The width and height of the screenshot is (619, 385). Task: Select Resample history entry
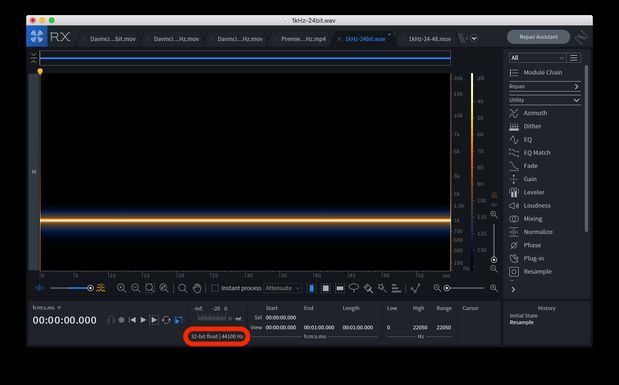521,323
